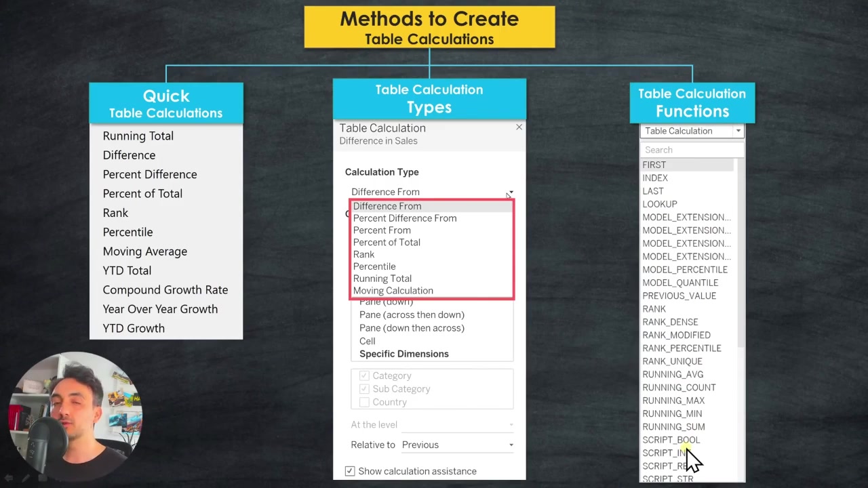Choose Running Total in calculation type list
The height and width of the screenshot is (488, 868).
tap(382, 279)
